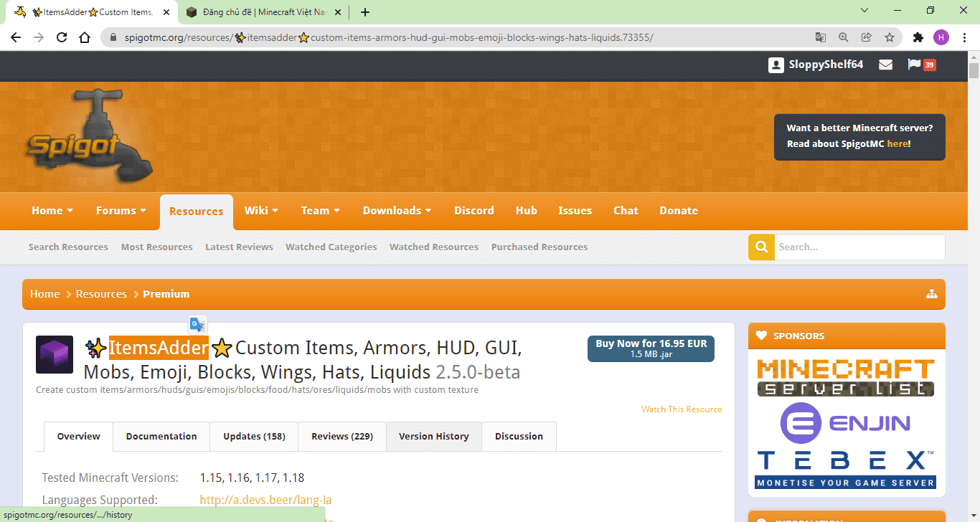The height and width of the screenshot is (522, 980).
Task: Open Purchased Resources sub-navigation link
Action: pos(540,247)
